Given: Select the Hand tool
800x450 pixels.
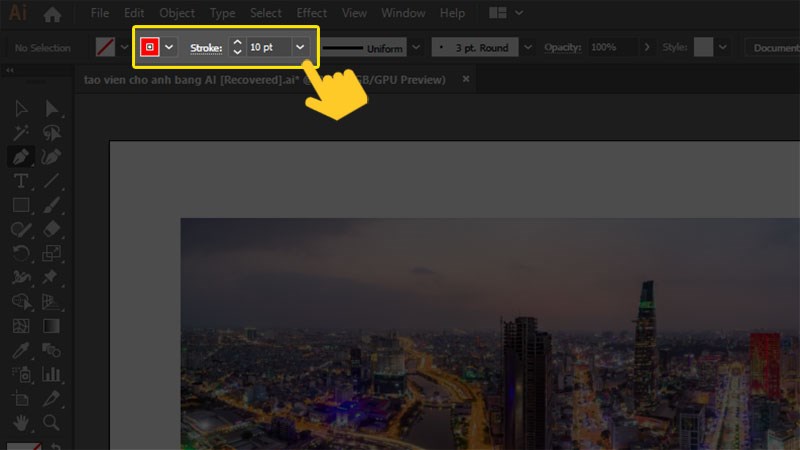Looking at the screenshot, I should pyautogui.click(x=21, y=422).
